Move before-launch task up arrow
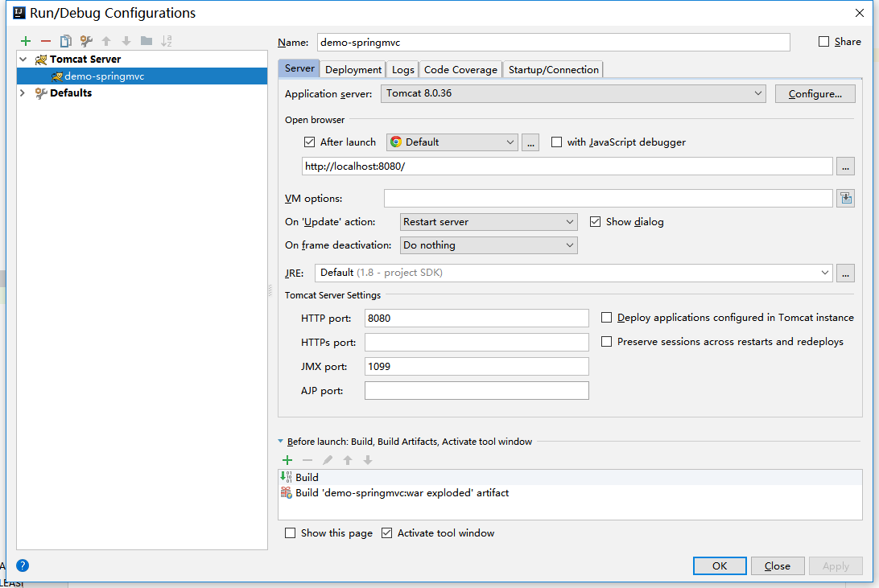The image size is (879, 588). click(348, 460)
